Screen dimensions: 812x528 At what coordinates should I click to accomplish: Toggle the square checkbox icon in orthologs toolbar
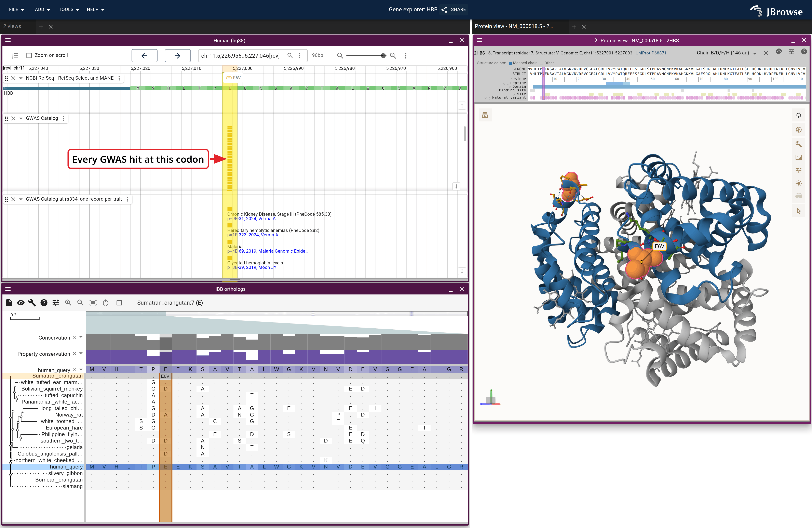click(119, 303)
